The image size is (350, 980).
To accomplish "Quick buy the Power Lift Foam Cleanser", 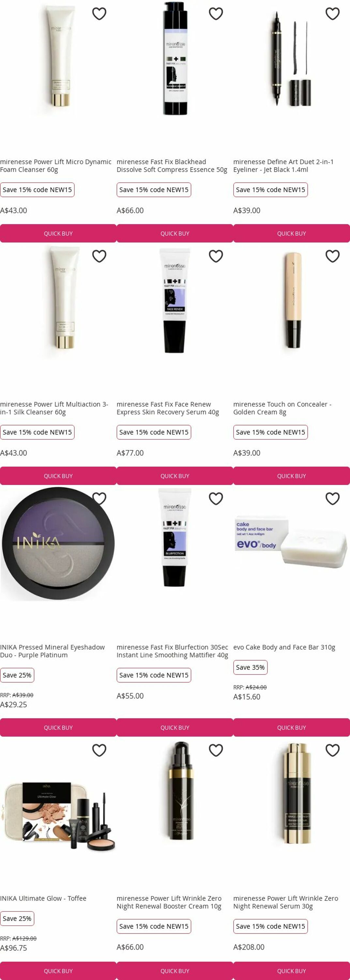I will click(x=58, y=233).
